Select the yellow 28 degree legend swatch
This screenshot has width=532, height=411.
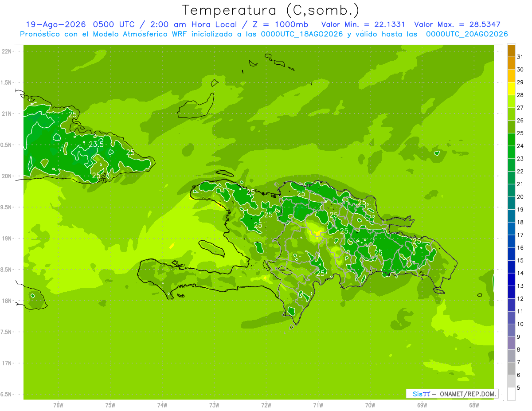pos(511,89)
